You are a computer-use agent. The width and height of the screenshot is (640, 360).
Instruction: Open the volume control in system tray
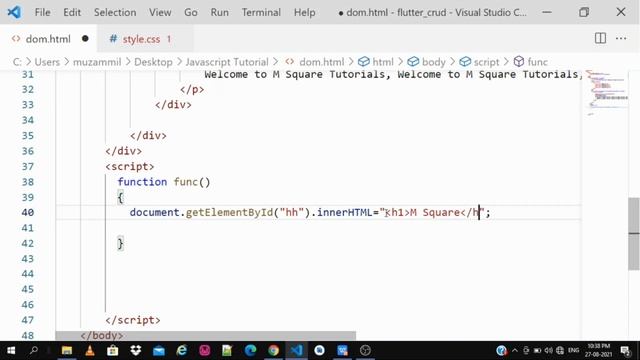tap(548, 351)
